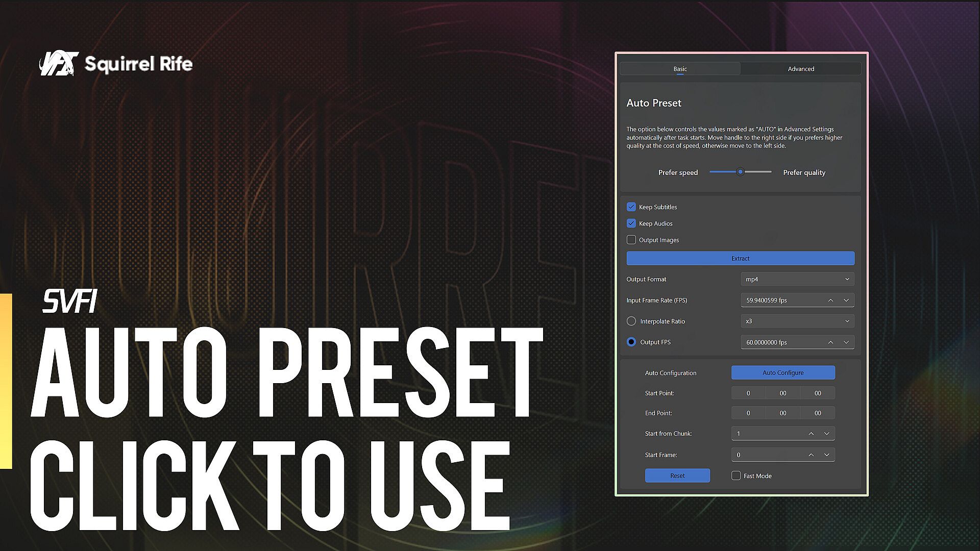Disable the Keep Audios checkbox
Viewport: 980px width, 551px height.
click(x=631, y=223)
